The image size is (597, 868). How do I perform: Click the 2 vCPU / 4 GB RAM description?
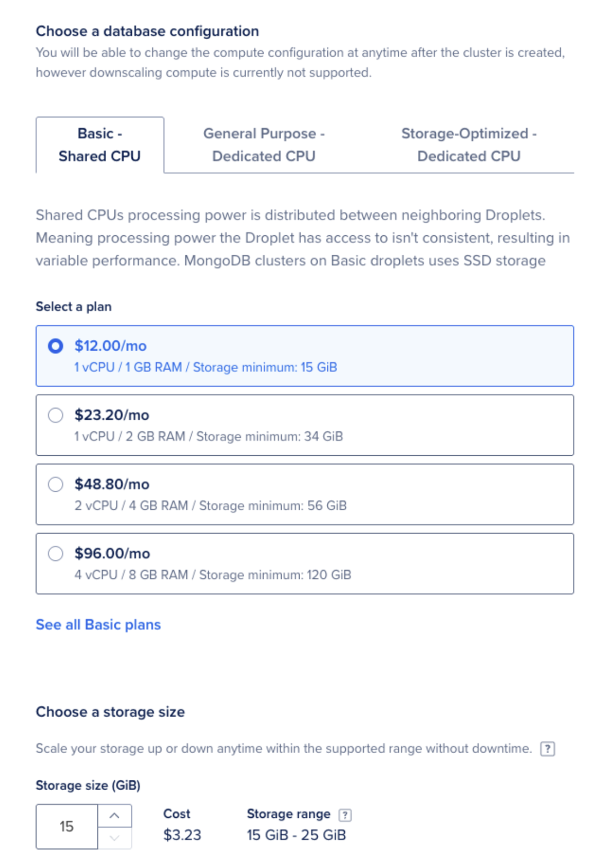click(x=210, y=505)
